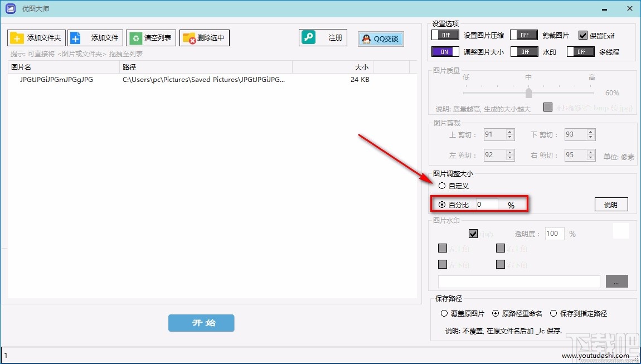Click the watermark browse "..." button
The width and height of the screenshot is (641, 364).
[616, 282]
